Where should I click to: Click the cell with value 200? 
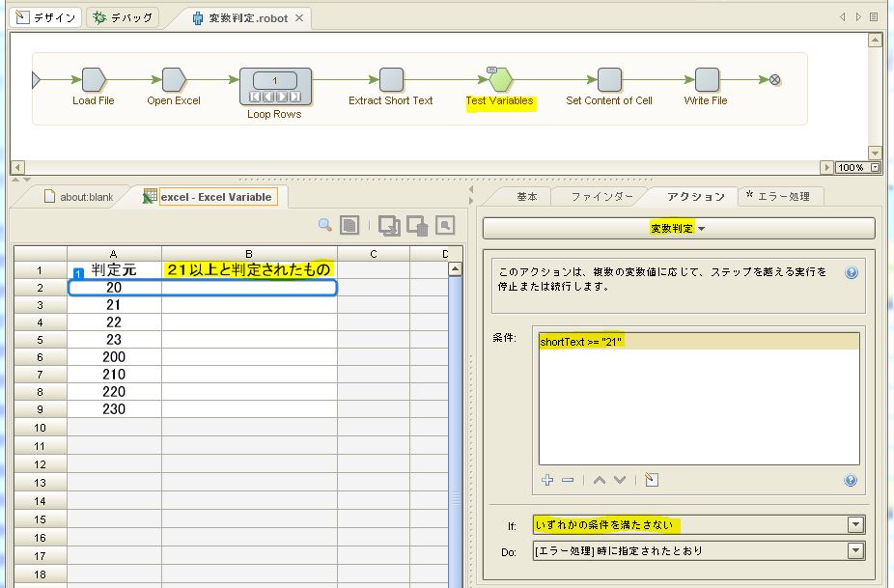pos(114,357)
